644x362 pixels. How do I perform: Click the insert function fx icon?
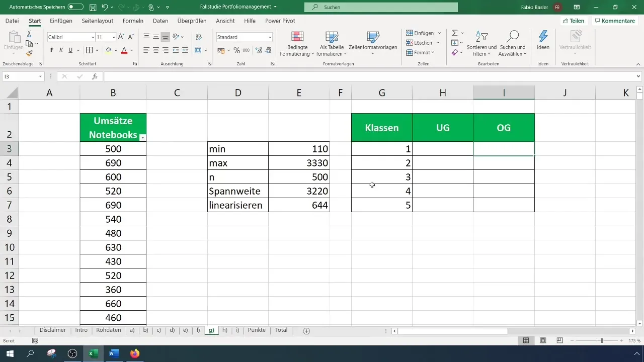pyautogui.click(x=94, y=76)
